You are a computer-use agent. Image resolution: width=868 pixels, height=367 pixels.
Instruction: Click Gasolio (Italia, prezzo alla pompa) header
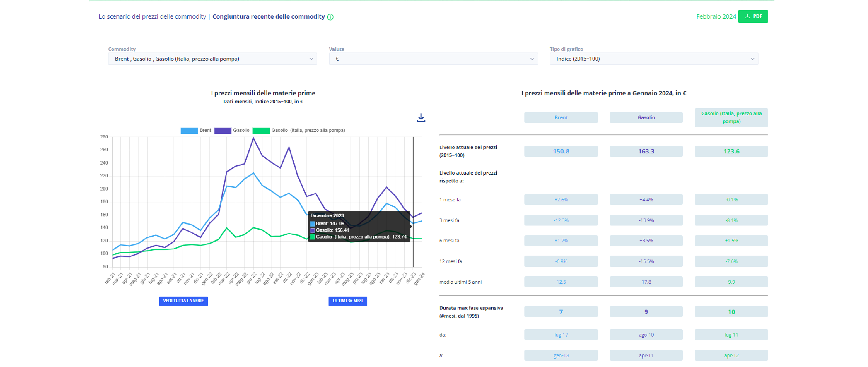[x=731, y=118]
